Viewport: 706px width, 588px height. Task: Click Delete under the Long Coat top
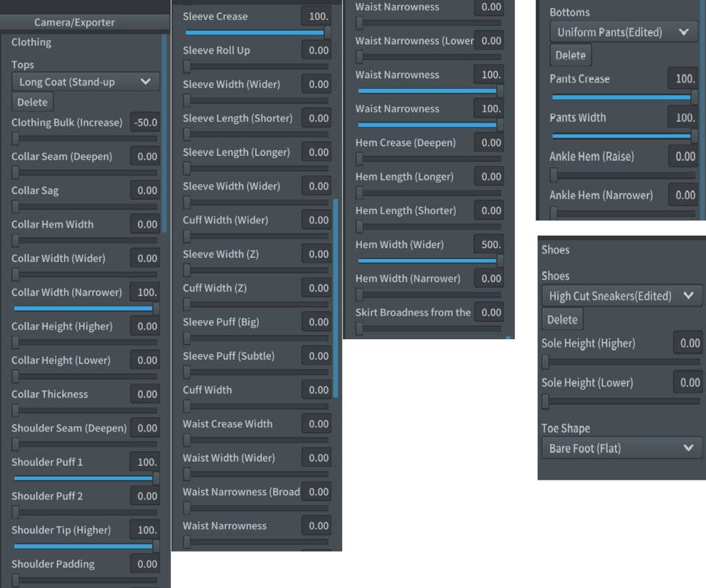[32, 102]
